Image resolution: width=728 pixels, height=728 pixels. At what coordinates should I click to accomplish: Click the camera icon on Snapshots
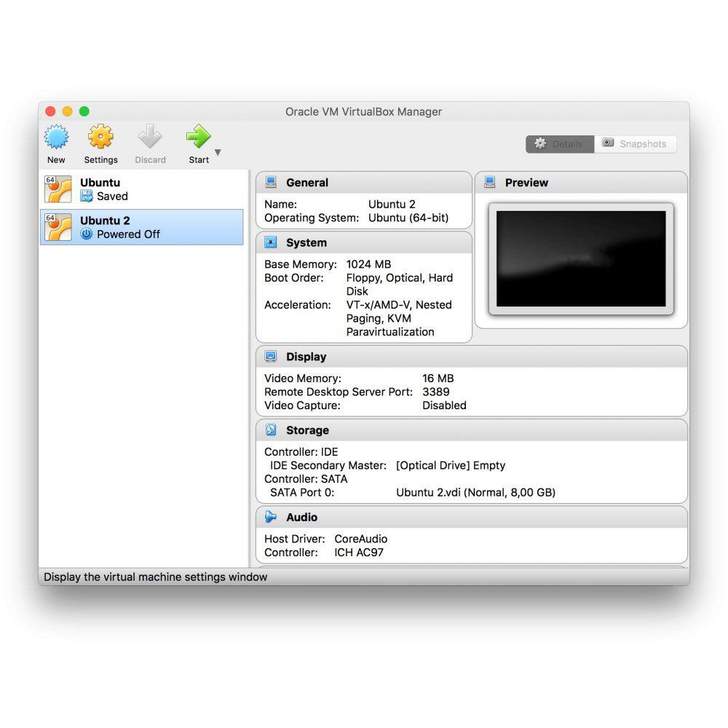tap(608, 143)
